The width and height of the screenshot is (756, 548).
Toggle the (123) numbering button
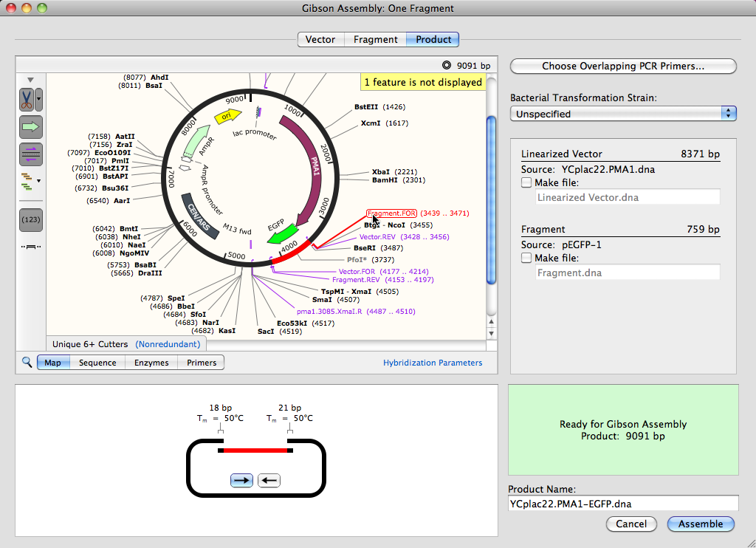[30, 219]
